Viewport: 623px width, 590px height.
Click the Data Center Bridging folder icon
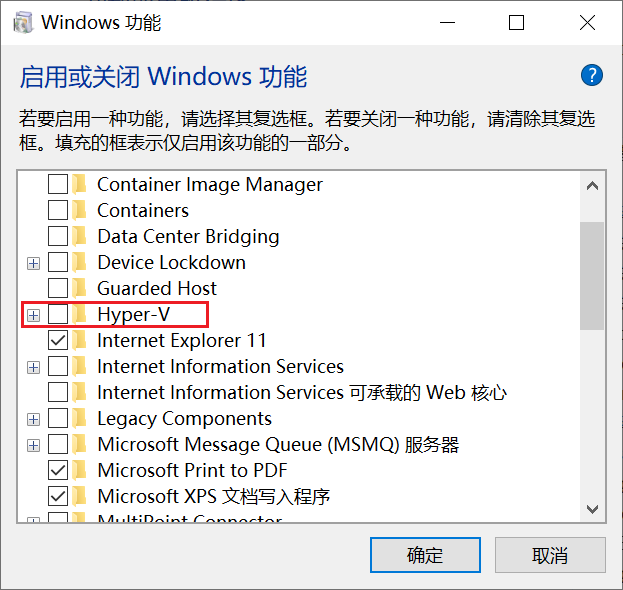click(x=80, y=236)
